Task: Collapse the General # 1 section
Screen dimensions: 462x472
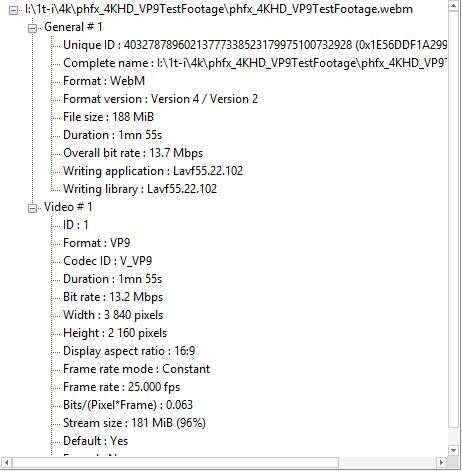Action: click(32, 28)
